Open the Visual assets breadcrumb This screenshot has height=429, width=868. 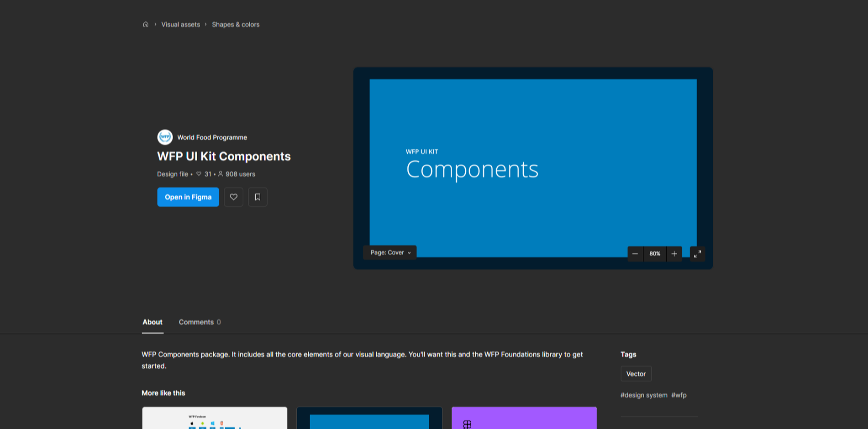tap(180, 25)
